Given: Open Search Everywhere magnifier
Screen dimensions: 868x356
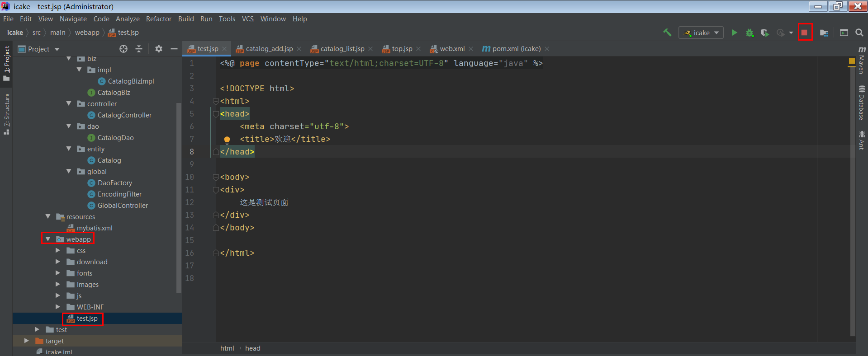Looking at the screenshot, I should coord(859,33).
